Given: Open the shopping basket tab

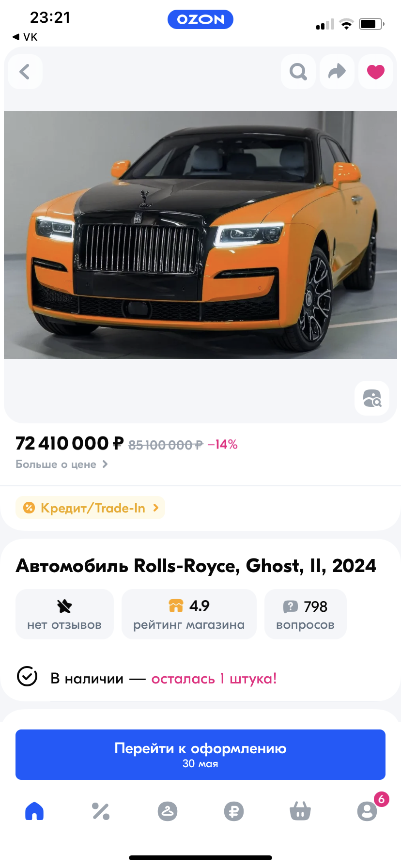Looking at the screenshot, I should pyautogui.click(x=300, y=811).
